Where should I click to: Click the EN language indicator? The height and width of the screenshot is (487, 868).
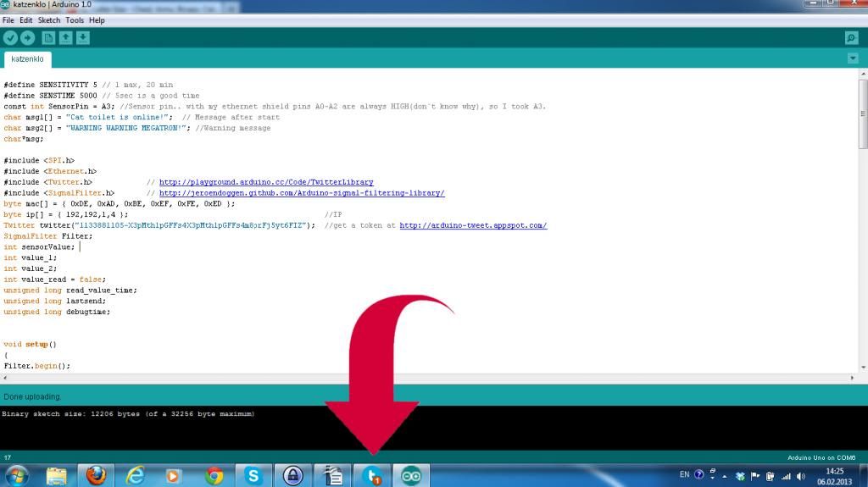[684, 475]
